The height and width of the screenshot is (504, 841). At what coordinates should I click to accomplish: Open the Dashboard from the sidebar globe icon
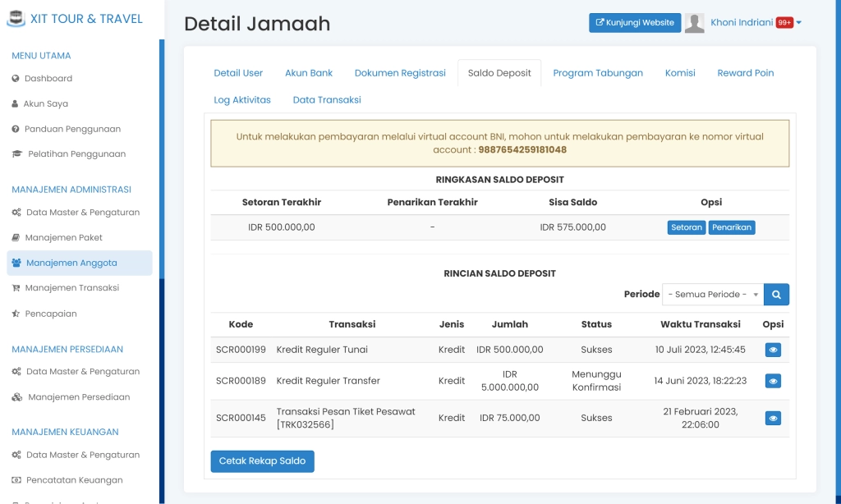[17, 79]
